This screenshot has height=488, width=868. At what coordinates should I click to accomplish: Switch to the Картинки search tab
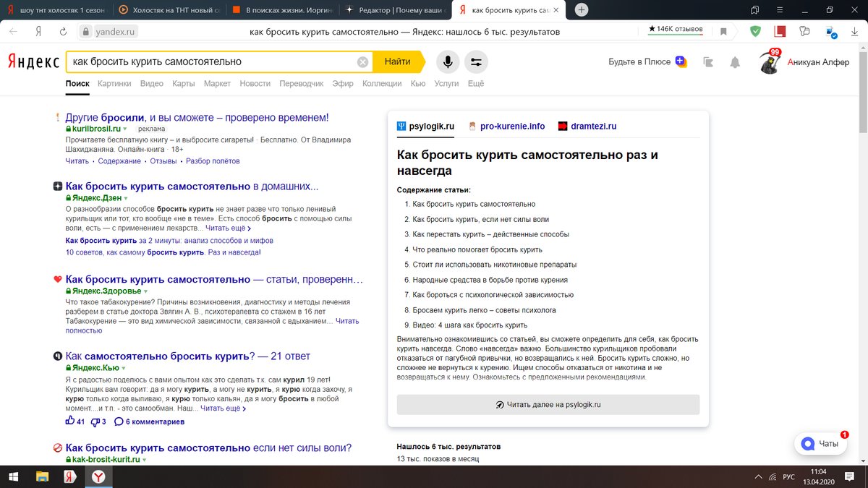coord(114,84)
